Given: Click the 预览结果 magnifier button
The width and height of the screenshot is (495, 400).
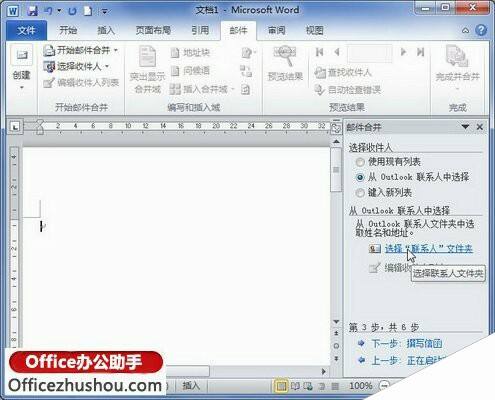Looking at the screenshot, I should pos(285,63).
